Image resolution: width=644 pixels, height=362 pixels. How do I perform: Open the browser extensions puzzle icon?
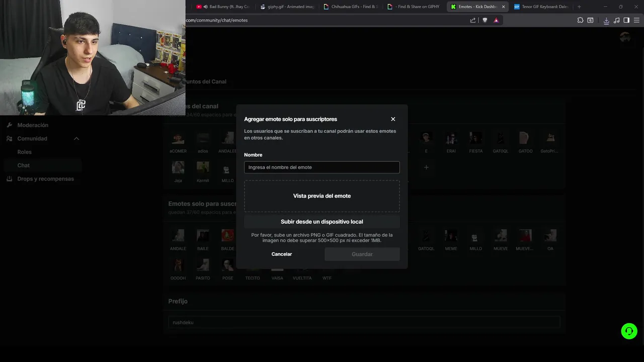[580, 20]
